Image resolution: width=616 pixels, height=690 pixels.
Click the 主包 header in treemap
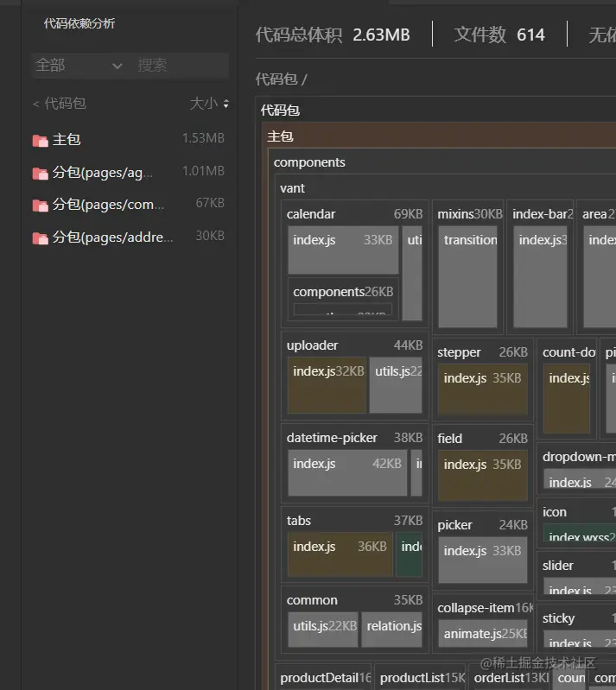point(280,136)
